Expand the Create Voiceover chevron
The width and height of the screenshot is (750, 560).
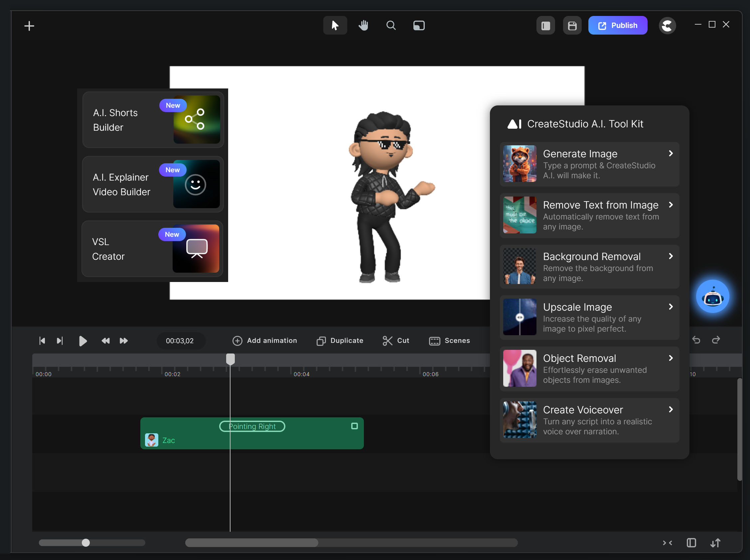[671, 409]
